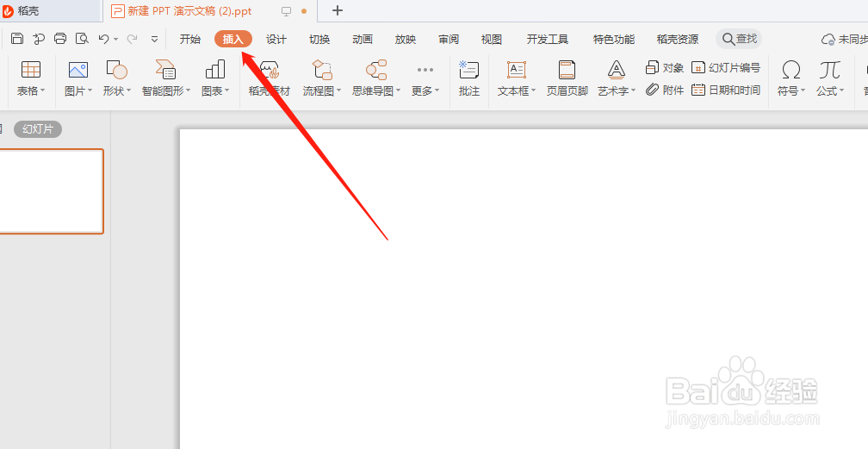868x449 pixels.
Task: Click the 页眉页脚 header footer icon
Action: [x=567, y=70]
